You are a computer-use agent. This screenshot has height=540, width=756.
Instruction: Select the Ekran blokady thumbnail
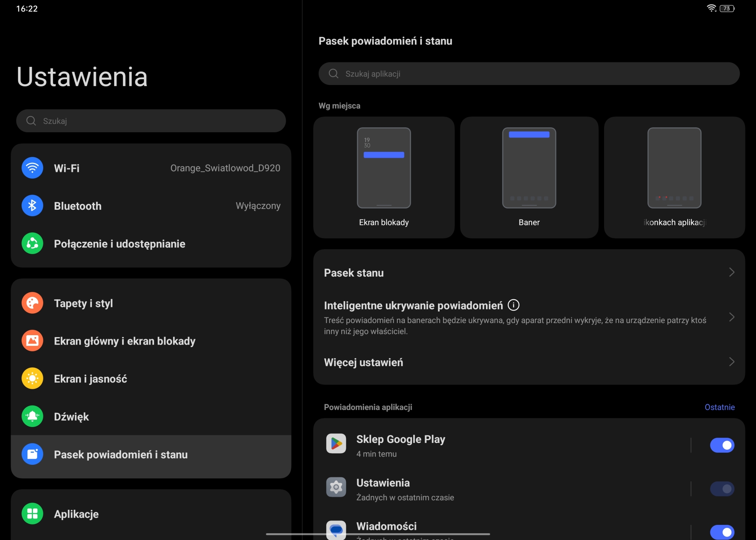384,168
